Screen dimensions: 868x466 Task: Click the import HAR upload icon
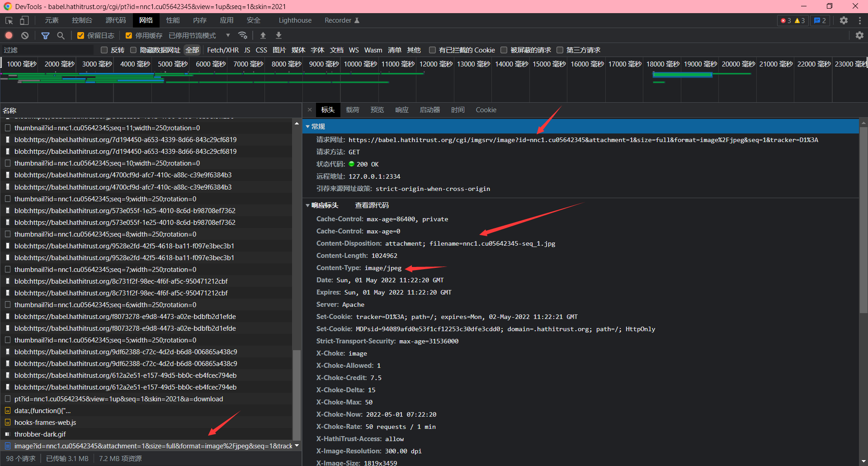coord(263,35)
